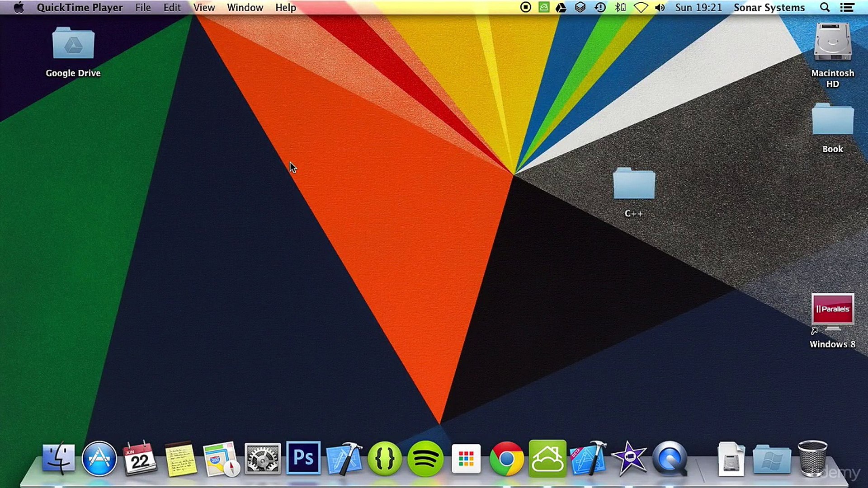This screenshot has height=488, width=868.
Task: Open the Window menu
Action: click(x=245, y=8)
